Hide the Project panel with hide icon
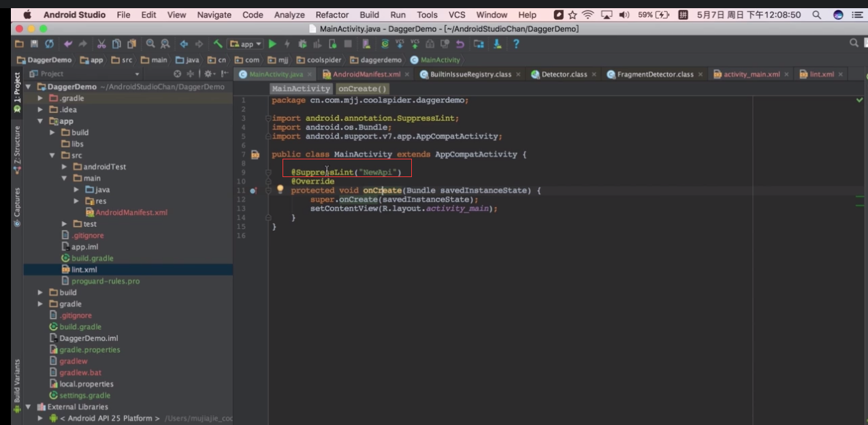 pyautogui.click(x=224, y=74)
